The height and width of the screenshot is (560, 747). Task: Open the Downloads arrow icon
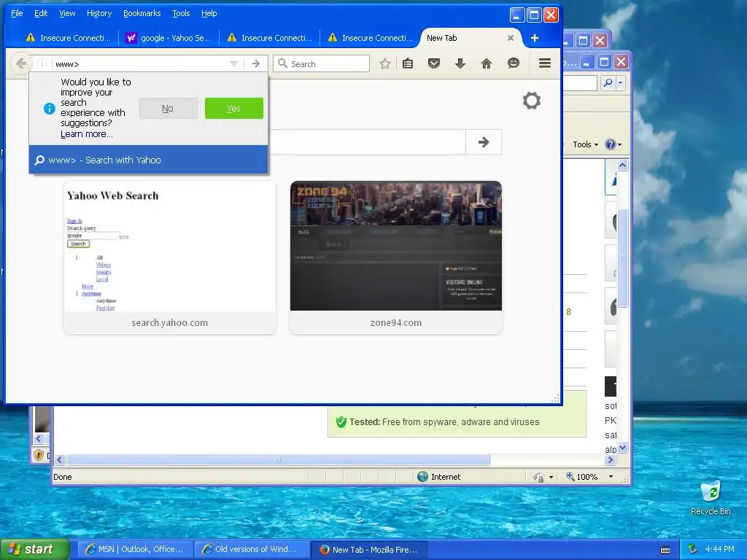[x=460, y=63]
